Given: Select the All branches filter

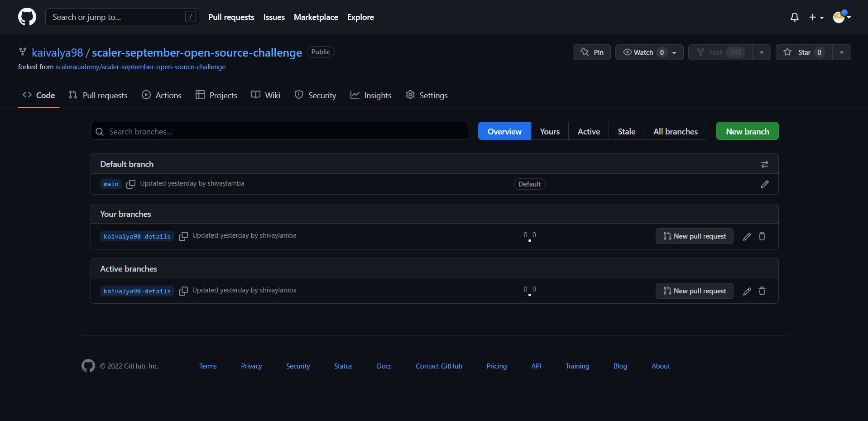Looking at the screenshot, I should click(675, 131).
